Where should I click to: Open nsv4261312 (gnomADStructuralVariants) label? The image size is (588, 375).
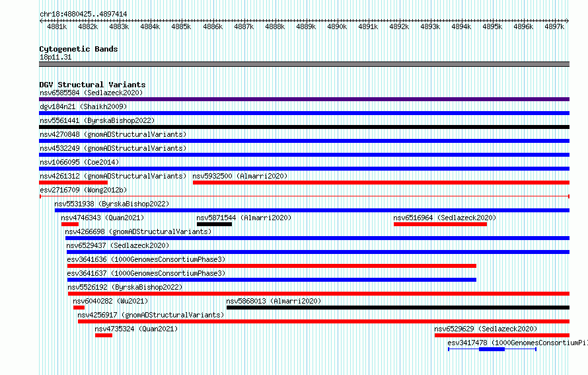(x=113, y=176)
